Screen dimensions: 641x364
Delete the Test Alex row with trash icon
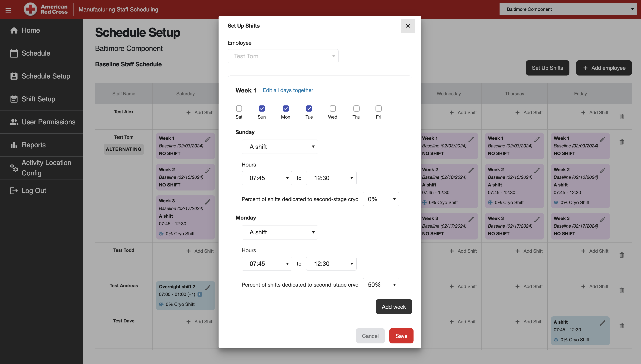click(x=622, y=116)
